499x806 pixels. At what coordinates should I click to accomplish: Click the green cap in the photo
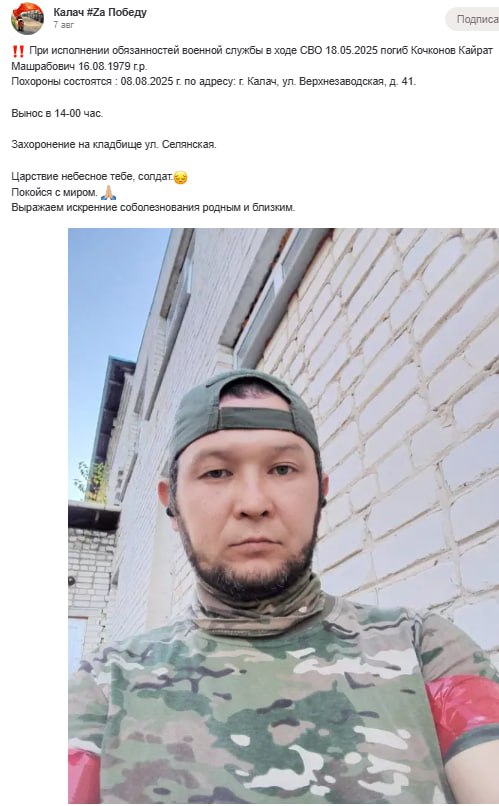tap(244, 414)
